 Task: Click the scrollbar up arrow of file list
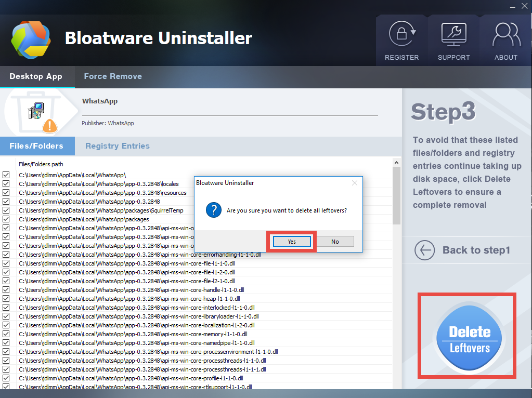click(396, 163)
